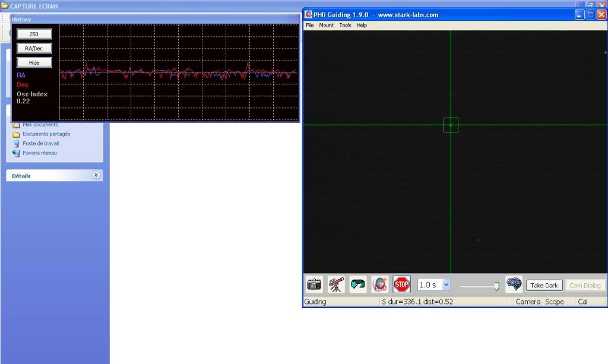The height and width of the screenshot is (364, 608).
Task: Open the brain advanced settings icon
Action: pyautogui.click(x=514, y=284)
